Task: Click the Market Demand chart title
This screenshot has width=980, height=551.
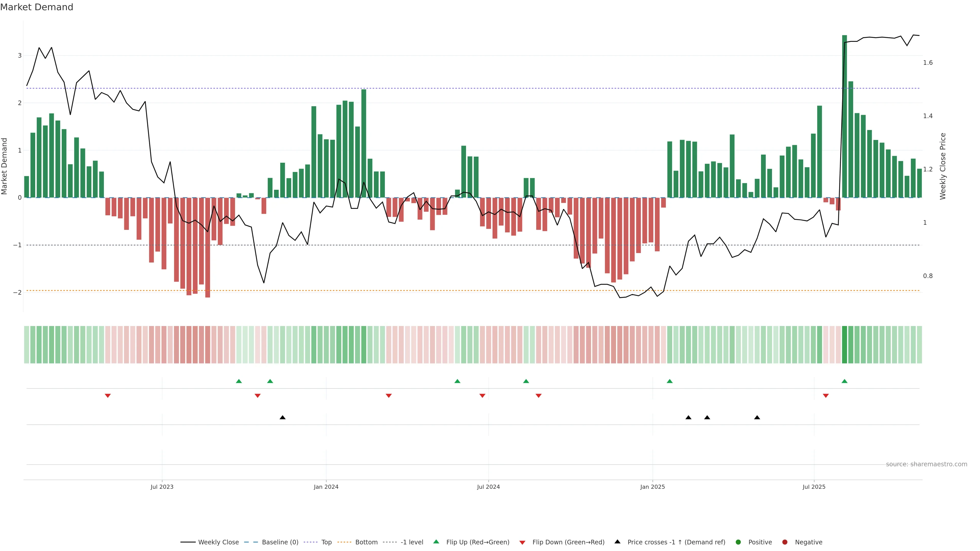Action: pos(37,7)
